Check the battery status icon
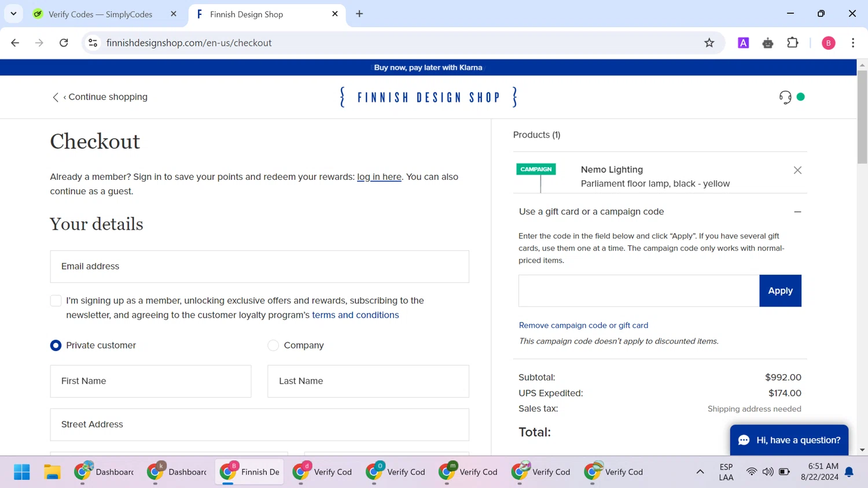The width and height of the screenshot is (868, 488). tap(785, 472)
